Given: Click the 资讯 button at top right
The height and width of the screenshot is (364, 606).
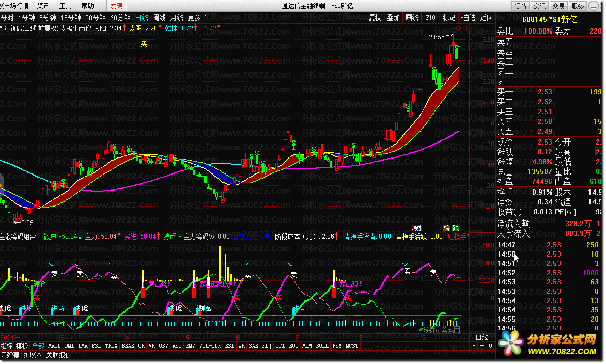Looking at the screenshot, I should (x=539, y=6).
